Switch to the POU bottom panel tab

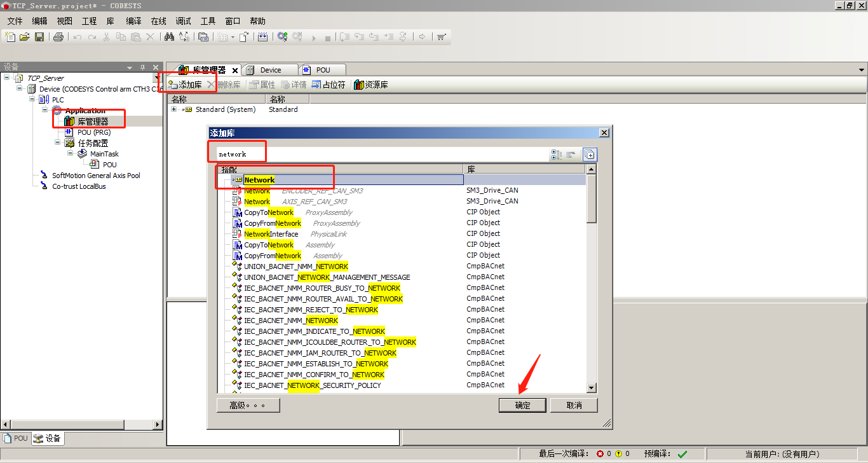[15, 438]
